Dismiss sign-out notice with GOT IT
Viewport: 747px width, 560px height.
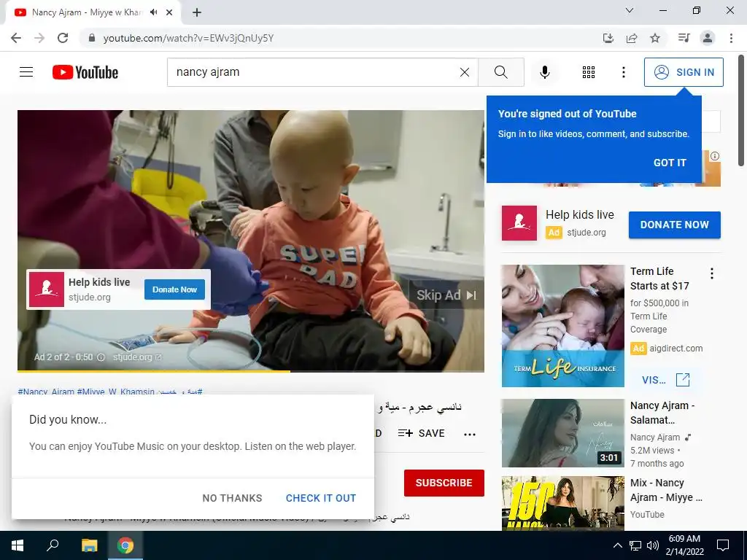click(670, 163)
